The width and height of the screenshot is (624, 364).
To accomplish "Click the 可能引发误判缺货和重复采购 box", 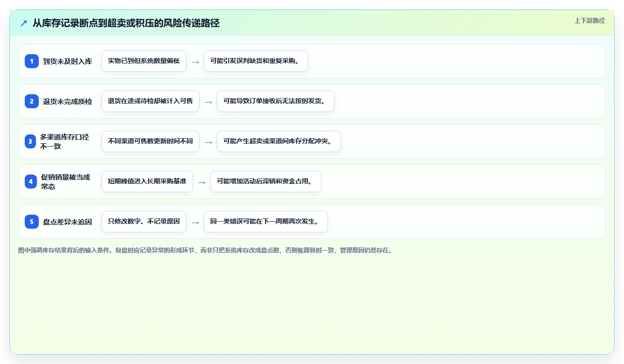I will tap(256, 61).
